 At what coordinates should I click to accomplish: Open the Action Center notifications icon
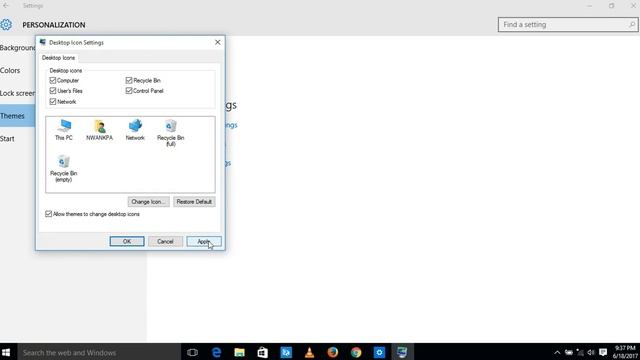[603, 353]
